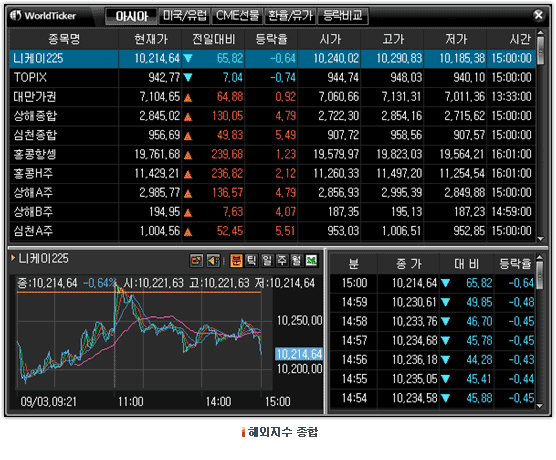
Task: Click the 고가 column header
Action: click(393, 39)
